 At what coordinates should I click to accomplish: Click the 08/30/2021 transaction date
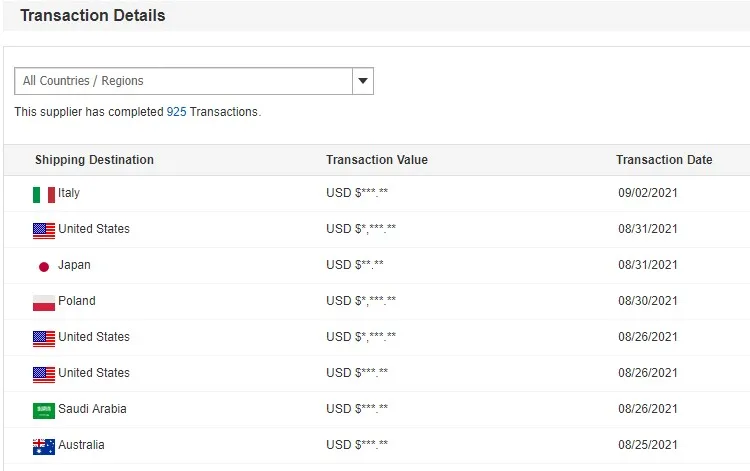(x=648, y=301)
